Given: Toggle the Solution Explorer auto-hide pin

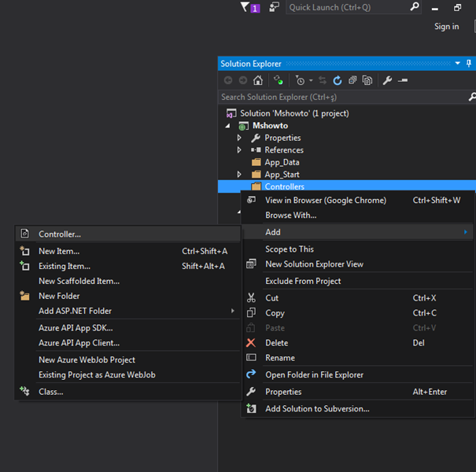Looking at the screenshot, I should click(x=469, y=63).
